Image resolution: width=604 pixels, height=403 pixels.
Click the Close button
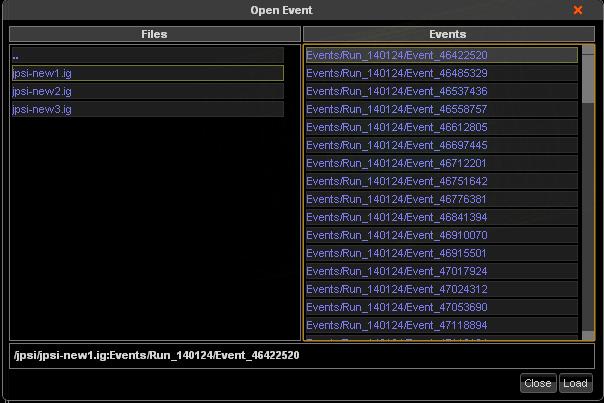tap(537, 383)
